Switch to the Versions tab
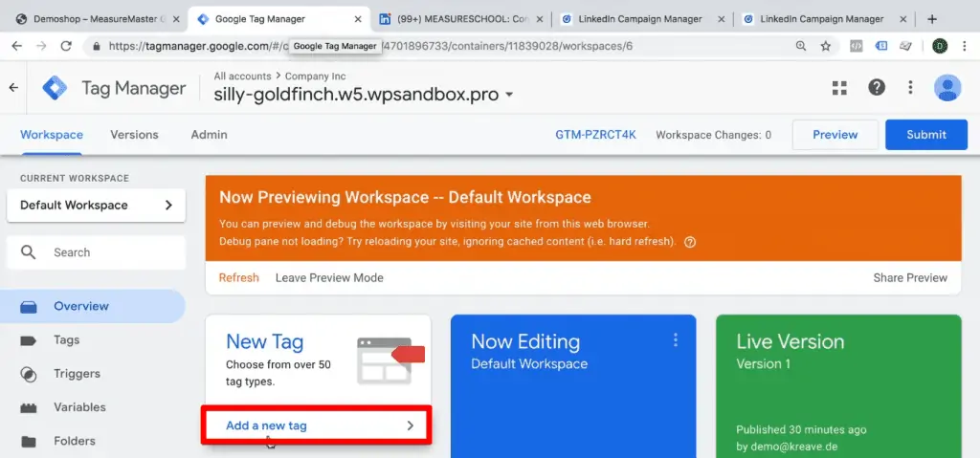 (134, 134)
